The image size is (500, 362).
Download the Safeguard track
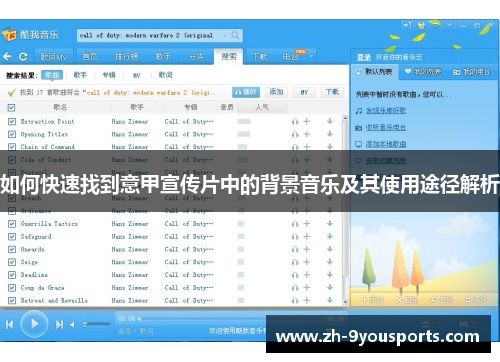pyautogui.click(x=330, y=236)
